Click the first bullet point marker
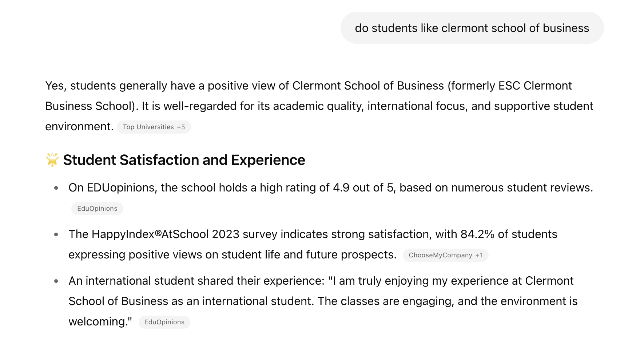This screenshot has width=644, height=340. click(x=56, y=188)
